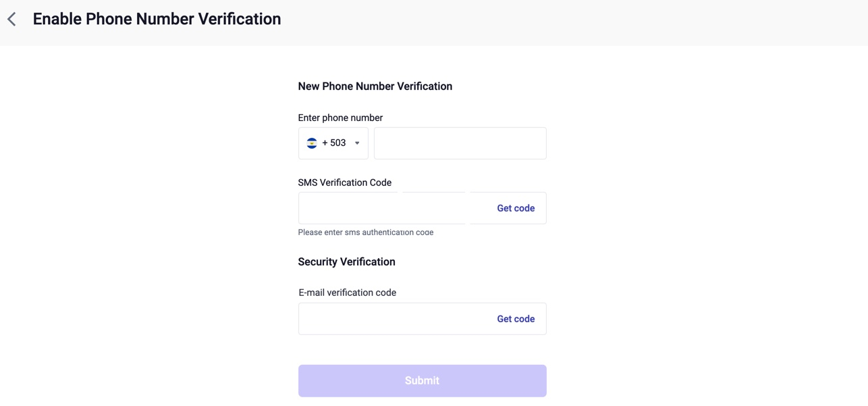Image resolution: width=868 pixels, height=406 pixels.
Task: Click the Enable Phone Number Verification title
Action: 157,19
